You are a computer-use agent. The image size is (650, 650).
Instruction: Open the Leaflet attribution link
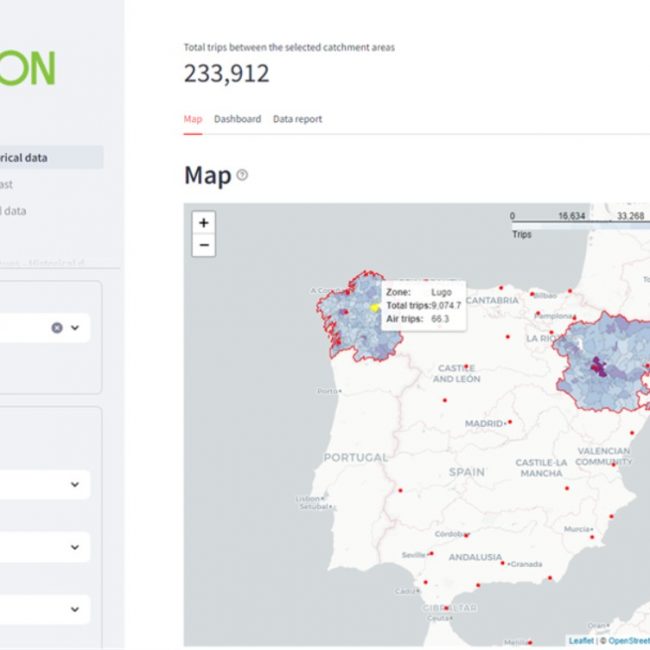pos(580,640)
